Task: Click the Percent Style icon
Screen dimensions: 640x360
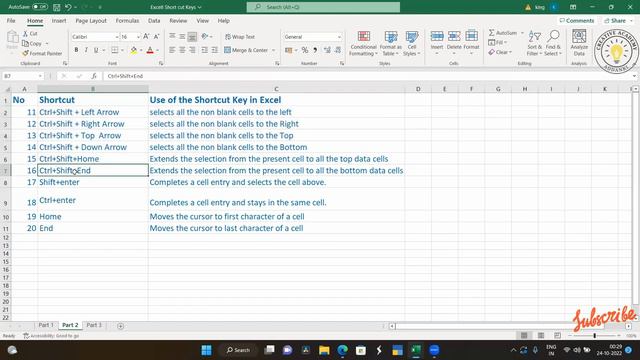Action: click(x=304, y=50)
